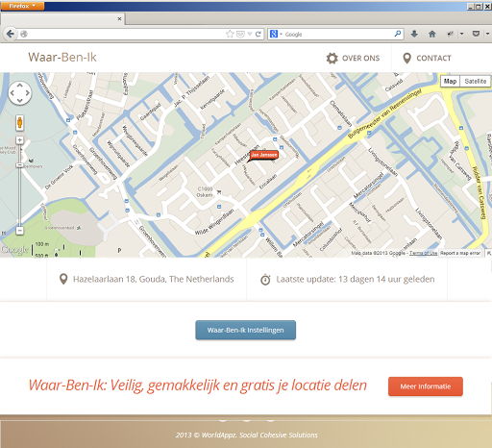Switch to the Map view toggle
The height and width of the screenshot is (448, 492).
tap(451, 81)
